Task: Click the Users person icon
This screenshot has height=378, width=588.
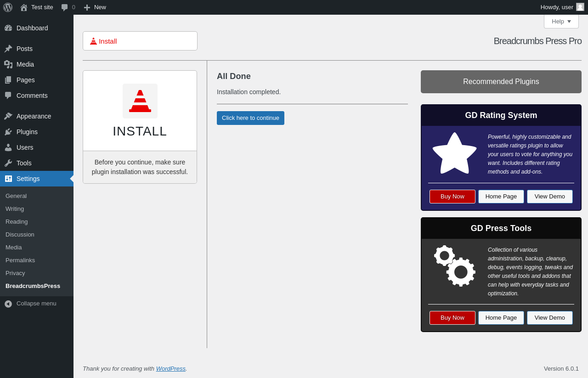Action: pyautogui.click(x=8, y=147)
